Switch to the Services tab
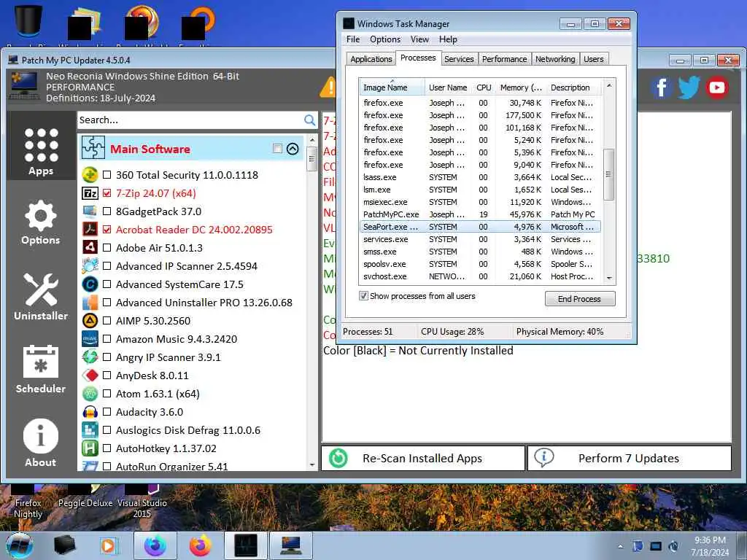The height and width of the screenshot is (560, 747). coord(459,59)
